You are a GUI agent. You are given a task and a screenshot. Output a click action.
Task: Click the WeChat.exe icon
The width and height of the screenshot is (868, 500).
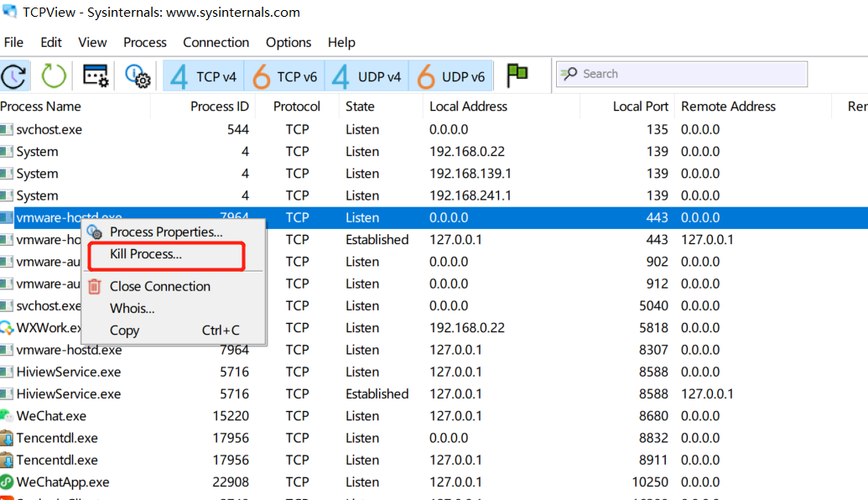pyautogui.click(x=7, y=416)
